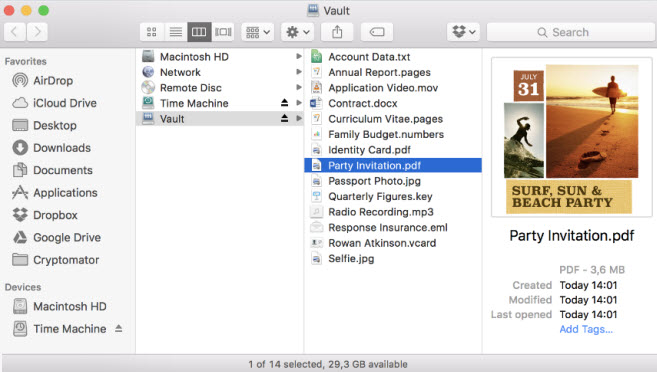Viewport: 657px width, 372px height.
Task: Select the Quarterly Figures.key file
Action: tap(393, 196)
